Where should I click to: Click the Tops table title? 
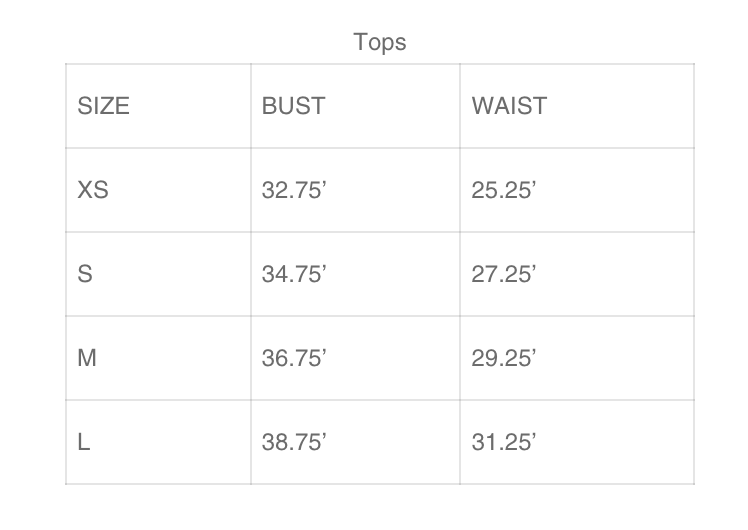[380, 42]
